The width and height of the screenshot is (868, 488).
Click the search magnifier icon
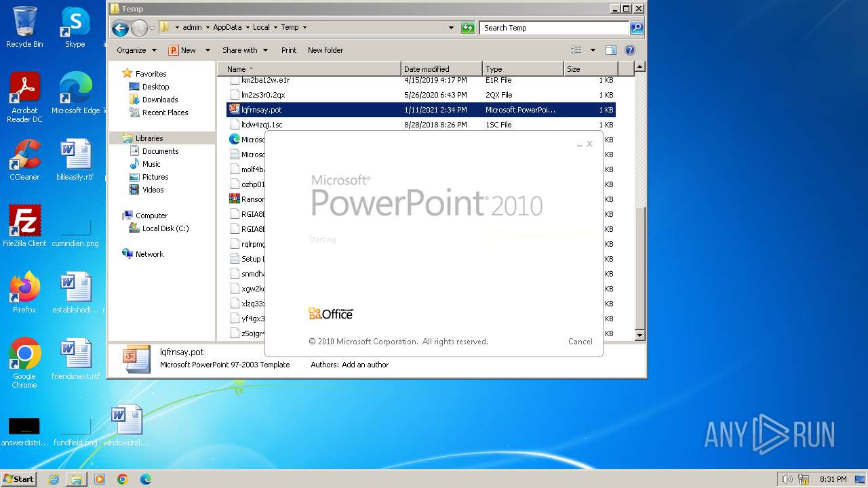tap(636, 28)
